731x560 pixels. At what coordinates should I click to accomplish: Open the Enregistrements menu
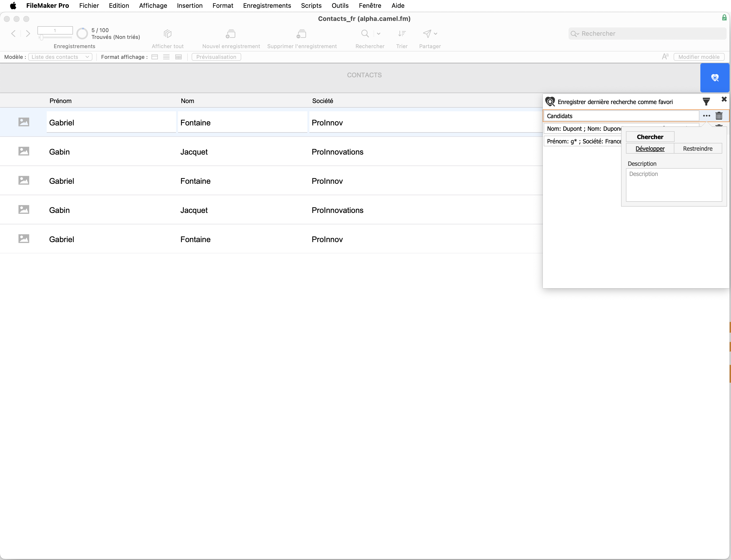click(x=267, y=6)
